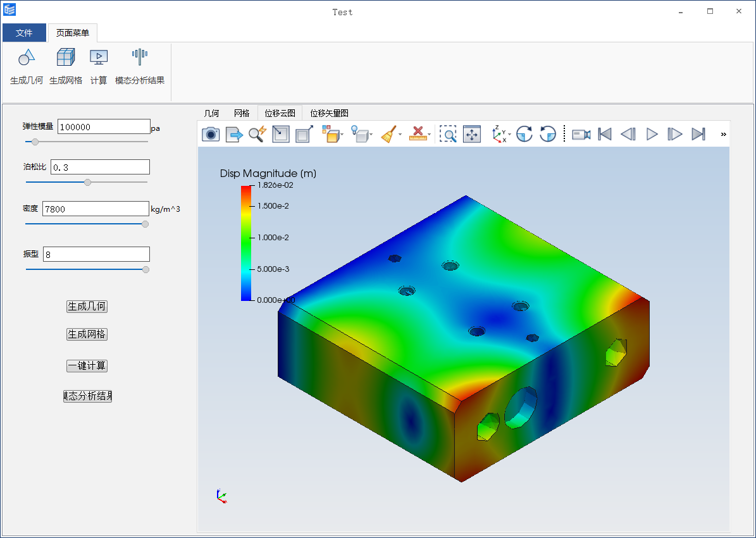Open dropdown arrow beside XYZ axes icon

pos(510,135)
